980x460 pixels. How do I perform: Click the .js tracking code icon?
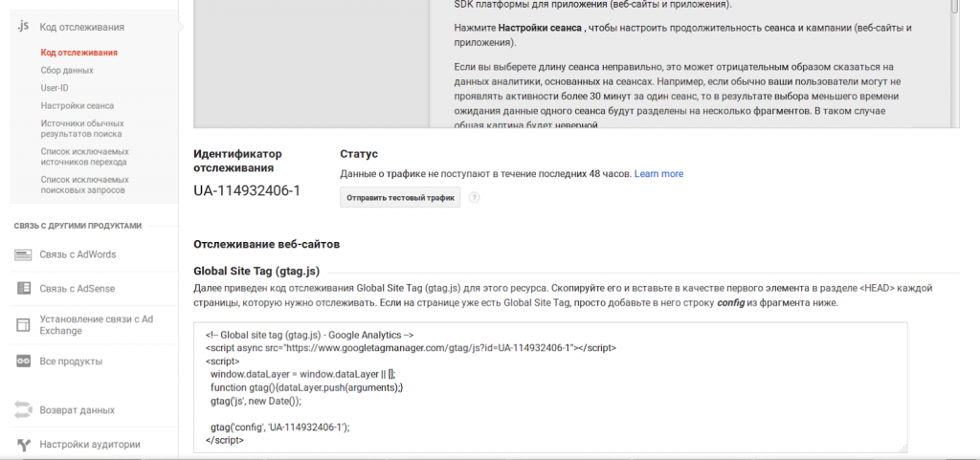[x=23, y=26]
